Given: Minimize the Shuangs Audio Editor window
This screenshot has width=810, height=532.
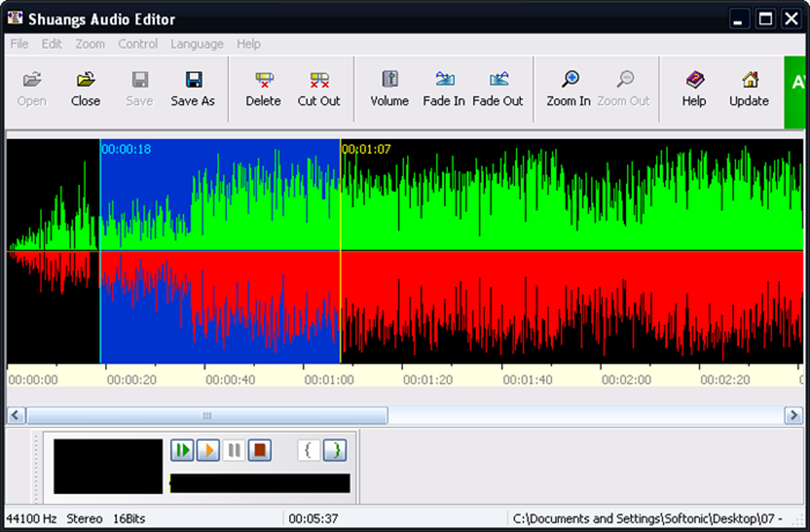Looking at the screenshot, I should click(739, 20).
